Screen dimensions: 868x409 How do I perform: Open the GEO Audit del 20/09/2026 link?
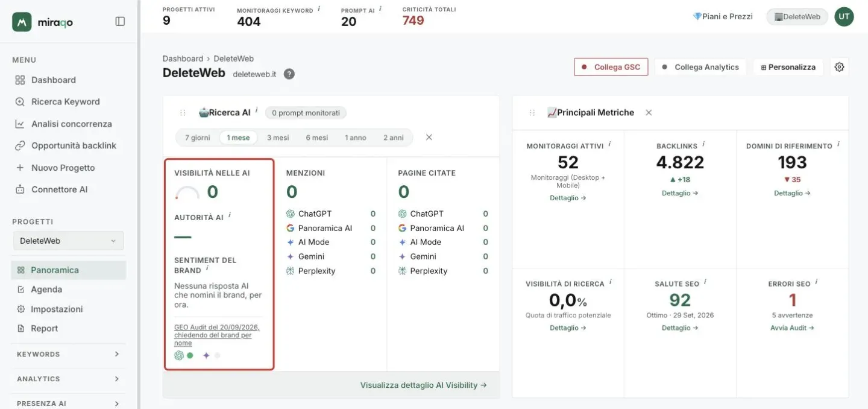coord(217,335)
